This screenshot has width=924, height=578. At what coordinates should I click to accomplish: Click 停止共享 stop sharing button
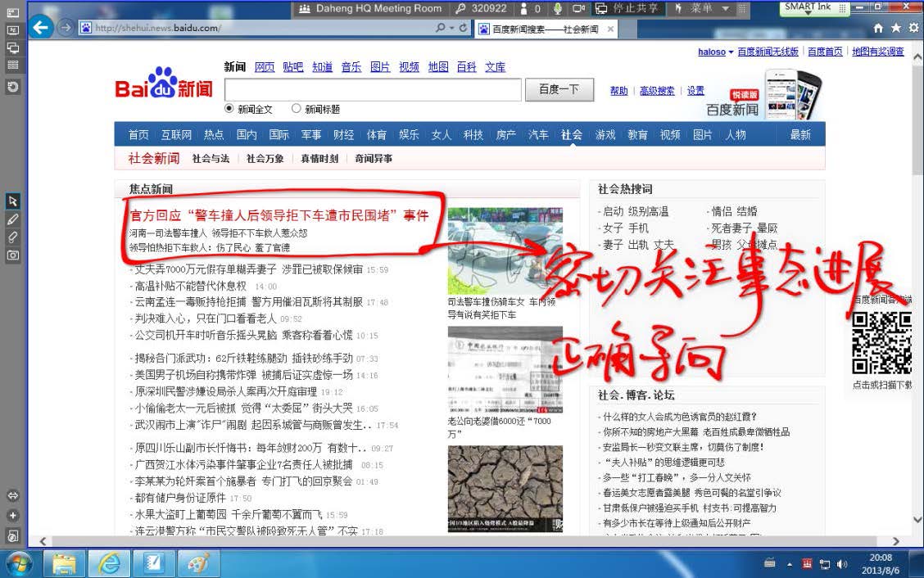(x=629, y=8)
